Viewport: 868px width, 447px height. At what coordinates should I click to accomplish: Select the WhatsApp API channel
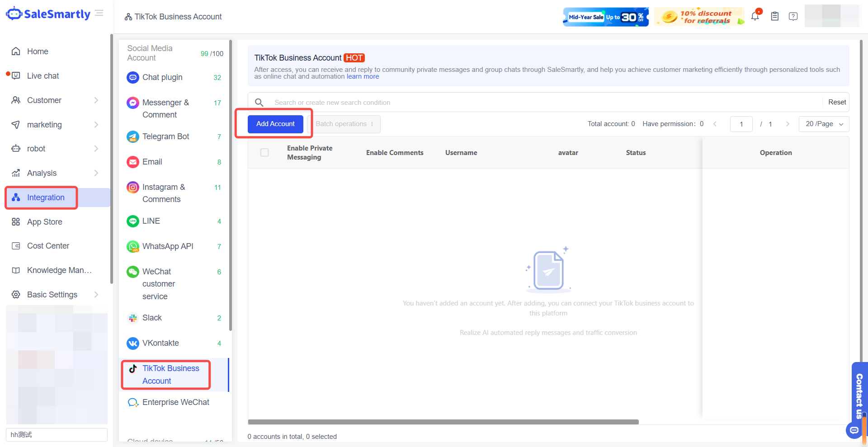tap(167, 246)
